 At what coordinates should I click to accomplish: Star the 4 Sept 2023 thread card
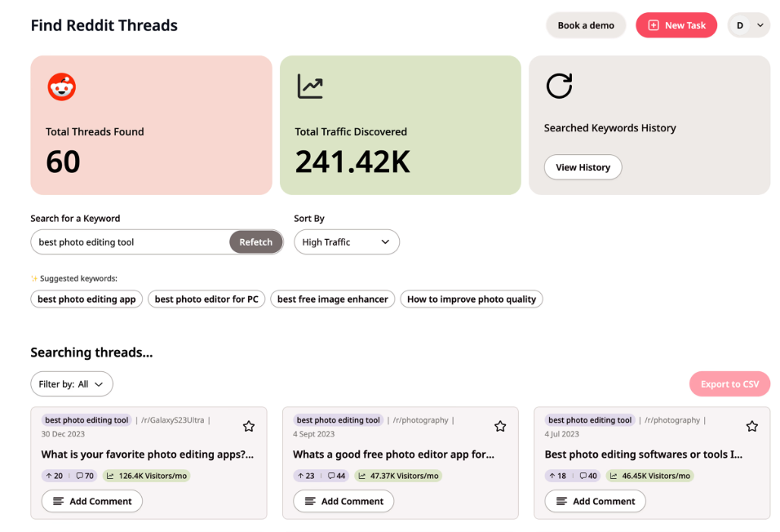point(500,426)
